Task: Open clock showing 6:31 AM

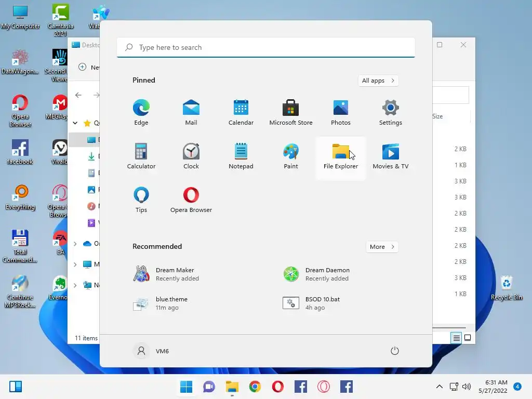Action: click(x=493, y=387)
